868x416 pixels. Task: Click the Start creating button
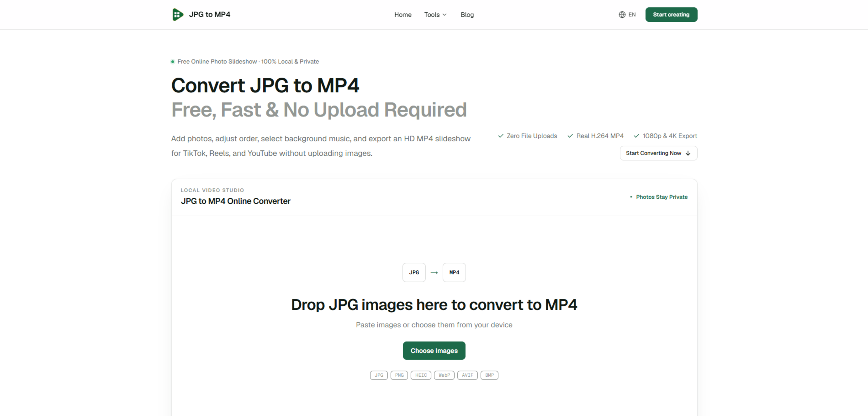671,14
